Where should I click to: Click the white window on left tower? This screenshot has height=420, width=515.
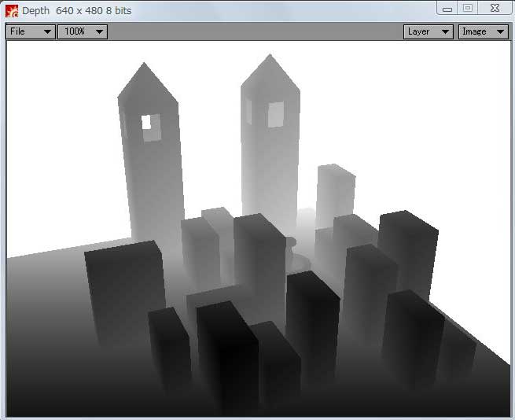click(146, 122)
